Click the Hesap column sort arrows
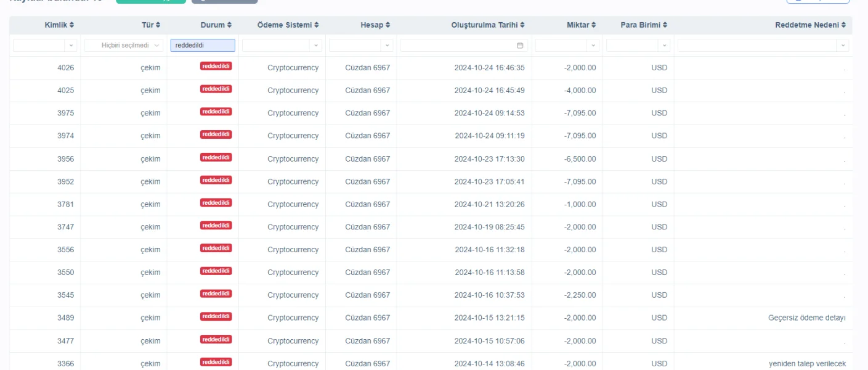Viewport: 868px width, 370px height. point(388,25)
